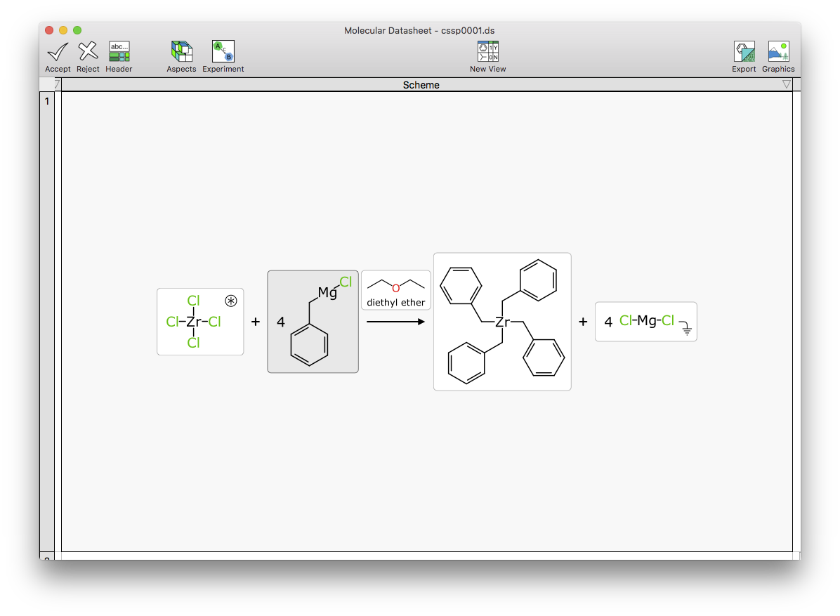Click the Export icon
The image size is (840, 616).
pos(743,53)
